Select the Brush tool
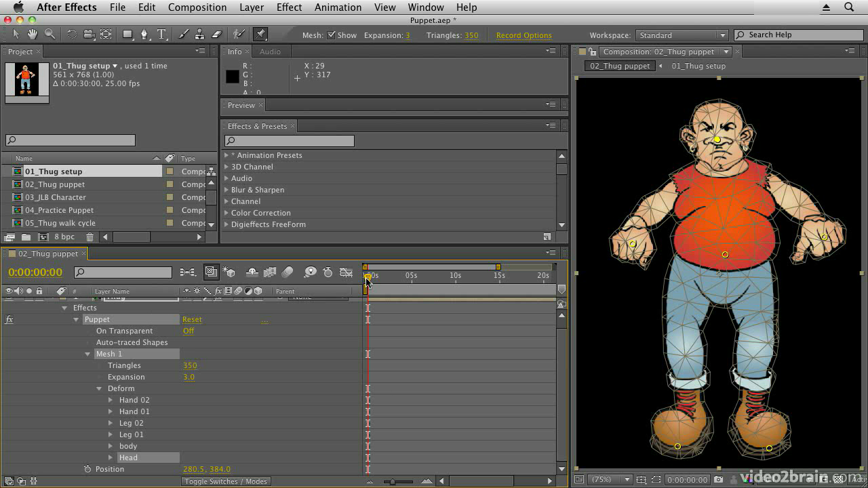 click(x=183, y=34)
